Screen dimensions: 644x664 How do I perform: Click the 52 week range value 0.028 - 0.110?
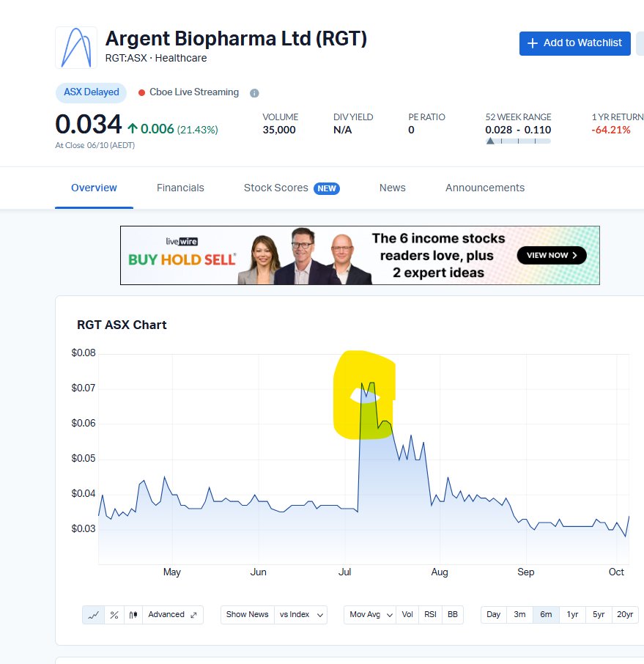[x=518, y=130]
